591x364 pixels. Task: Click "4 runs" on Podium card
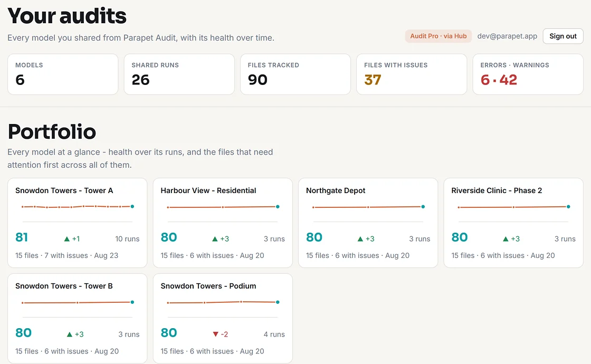274,334
